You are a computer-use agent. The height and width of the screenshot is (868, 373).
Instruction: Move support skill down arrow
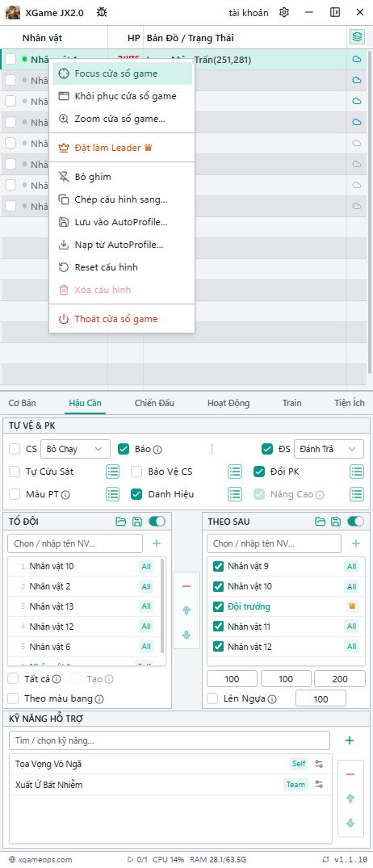tap(350, 823)
